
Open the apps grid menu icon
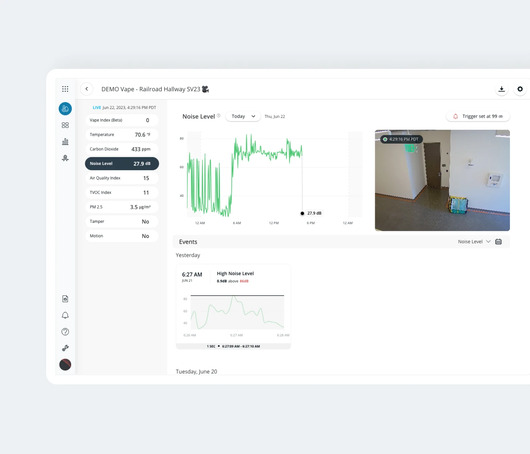pyautogui.click(x=65, y=89)
